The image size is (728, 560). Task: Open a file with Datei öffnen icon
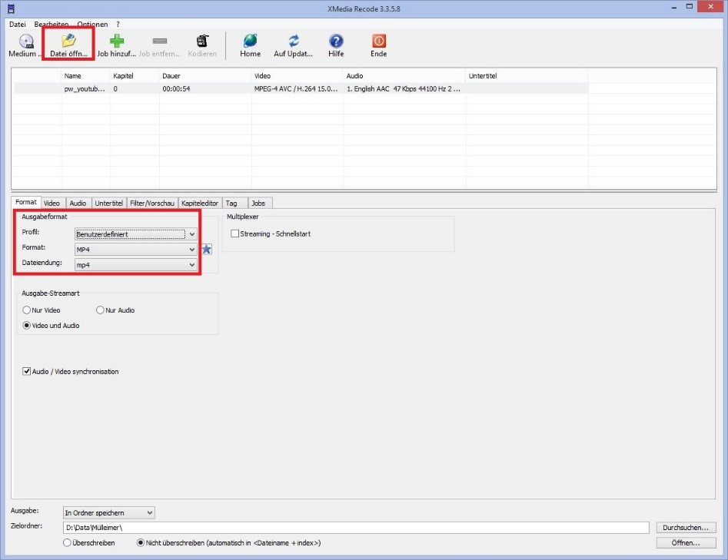click(69, 41)
